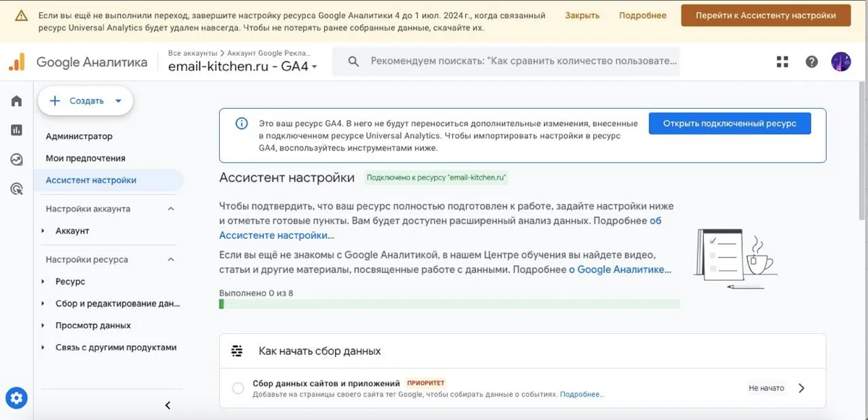Click Подробнее in the top banner
The height and width of the screenshot is (420, 868).
(642, 15)
